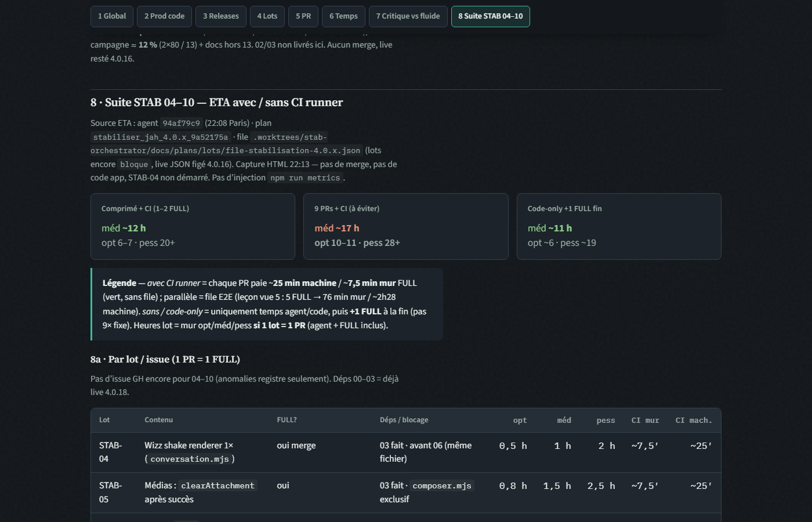Select the Code-only +1 FULL fin card
The width and height of the screenshot is (812, 522).
pyautogui.click(x=619, y=226)
